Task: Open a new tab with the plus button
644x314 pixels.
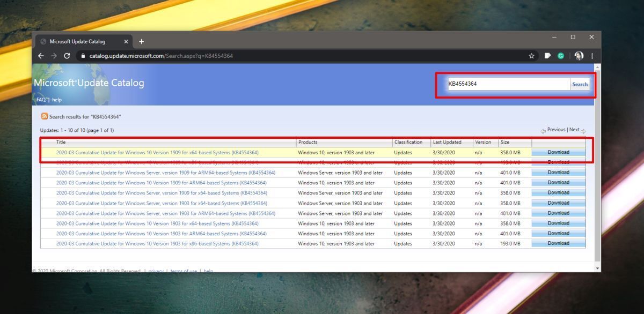Action: tap(142, 41)
